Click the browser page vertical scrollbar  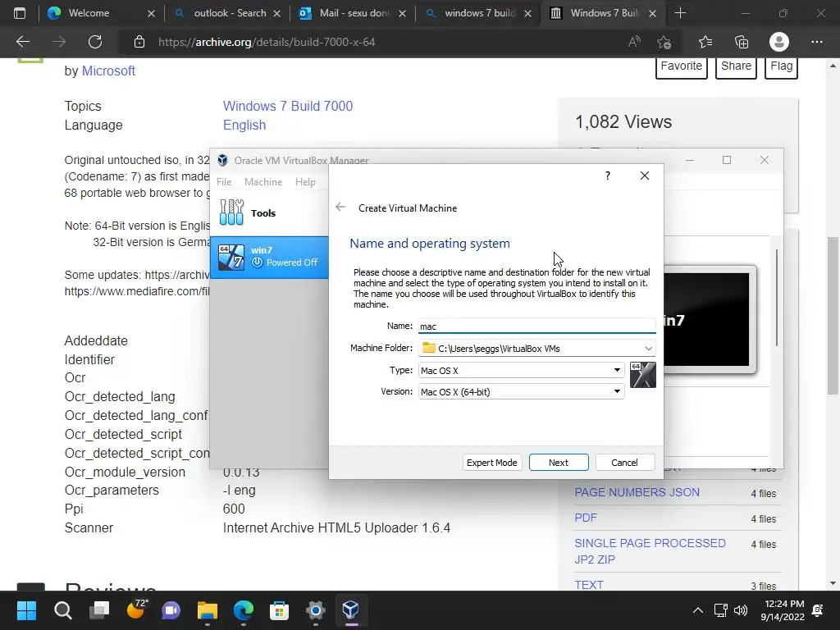point(832,316)
